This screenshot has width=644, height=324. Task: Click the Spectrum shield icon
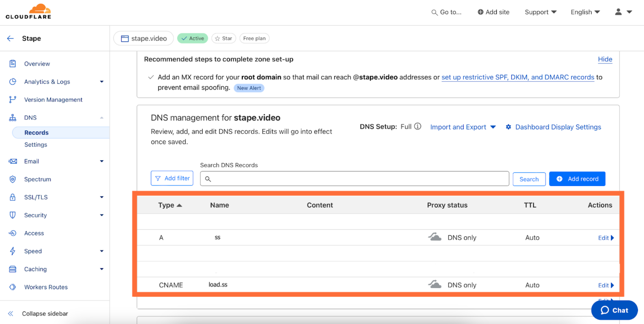click(x=12, y=179)
